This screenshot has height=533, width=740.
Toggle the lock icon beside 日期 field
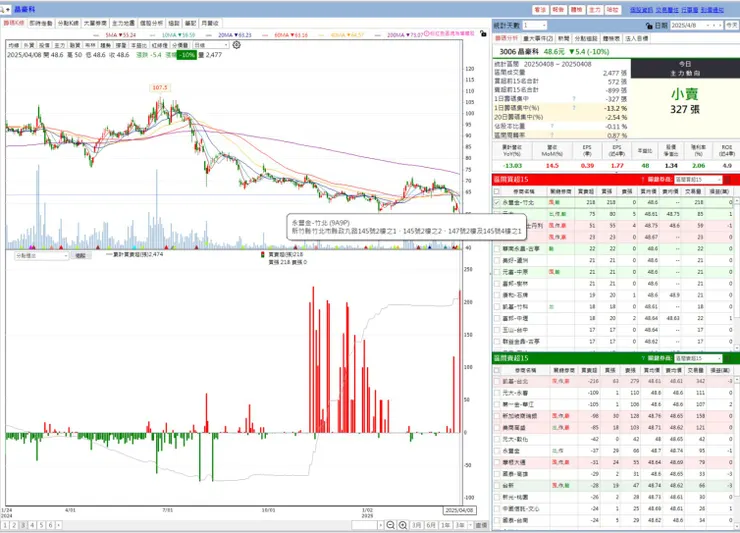(649, 25)
